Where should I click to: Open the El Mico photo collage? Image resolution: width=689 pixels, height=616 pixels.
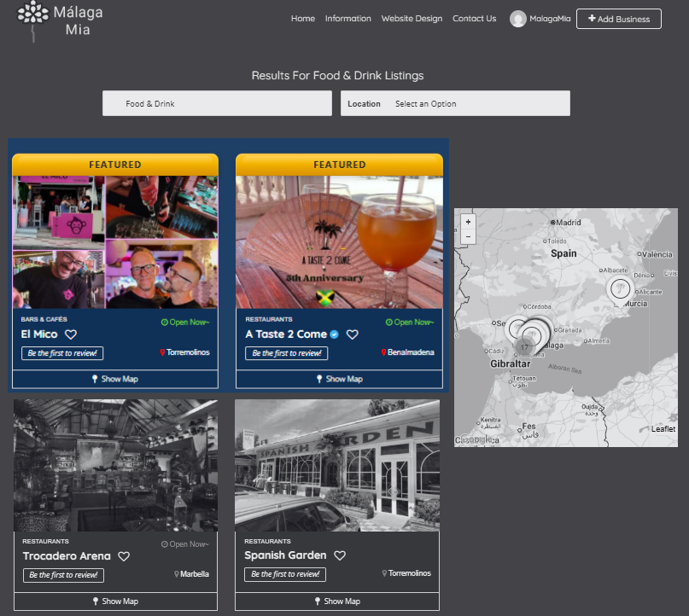115,242
